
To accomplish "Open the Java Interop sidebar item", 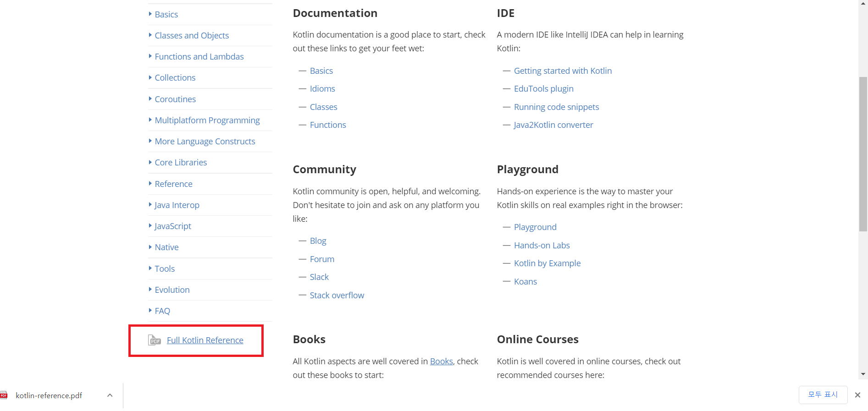I will pyautogui.click(x=177, y=205).
